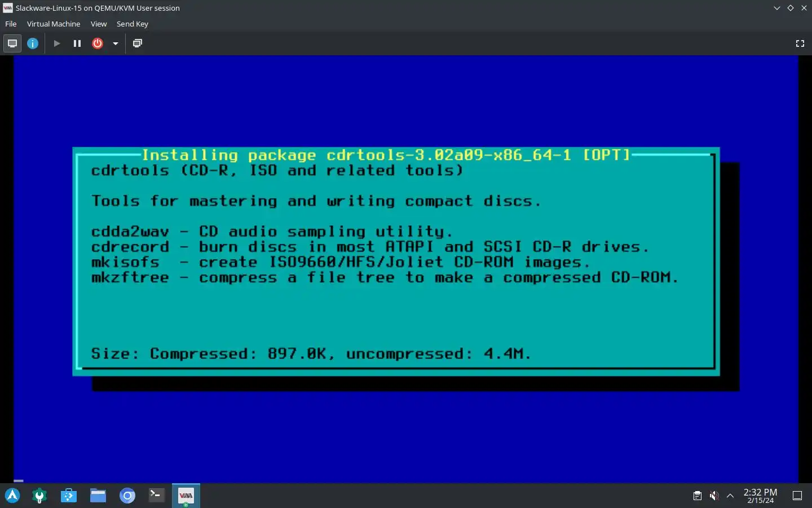
Task: Expand the shutdown options dropdown arrow
Action: point(116,43)
